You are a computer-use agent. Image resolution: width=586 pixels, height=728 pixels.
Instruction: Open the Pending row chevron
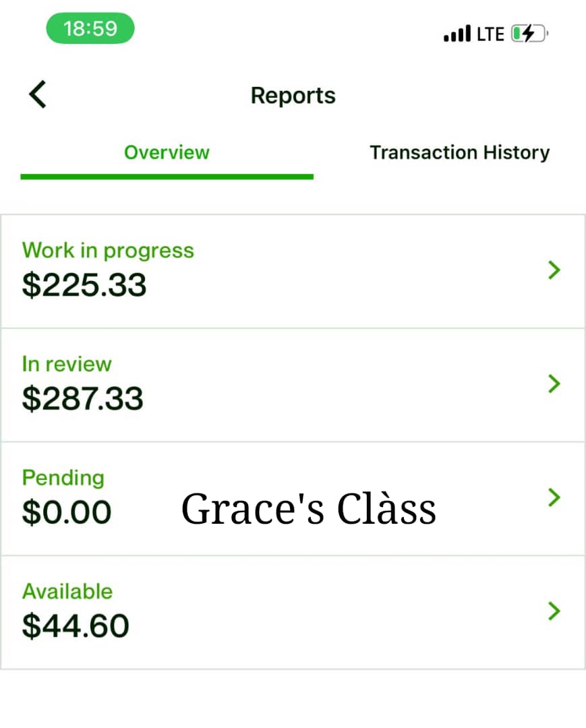click(x=554, y=497)
